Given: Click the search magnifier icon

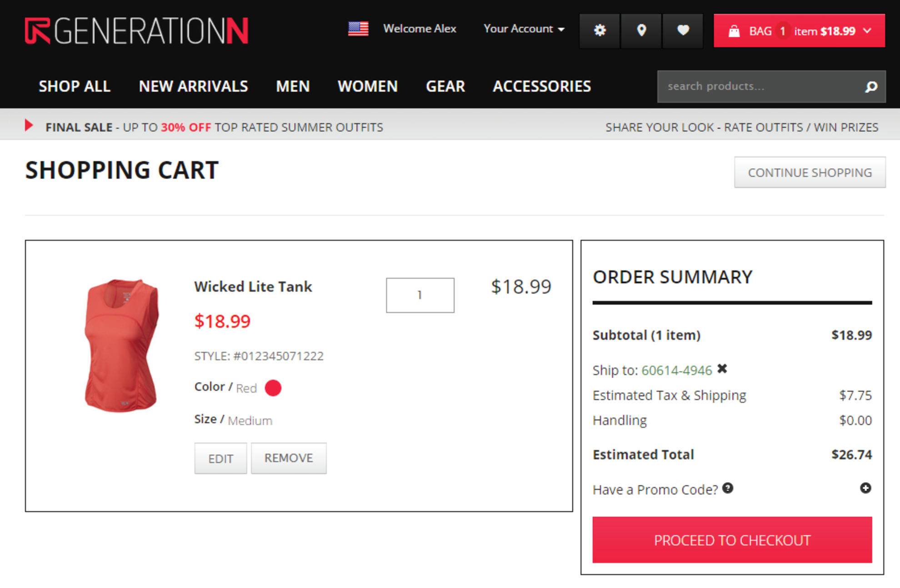Looking at the screenshot, I should click(871, 86).
